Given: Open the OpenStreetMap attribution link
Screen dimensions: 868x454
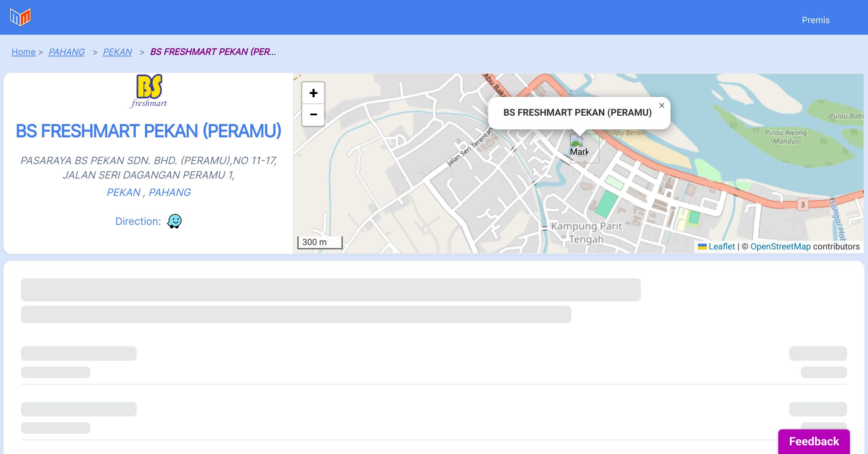Looking at the screenshot, I should point(780,247).
